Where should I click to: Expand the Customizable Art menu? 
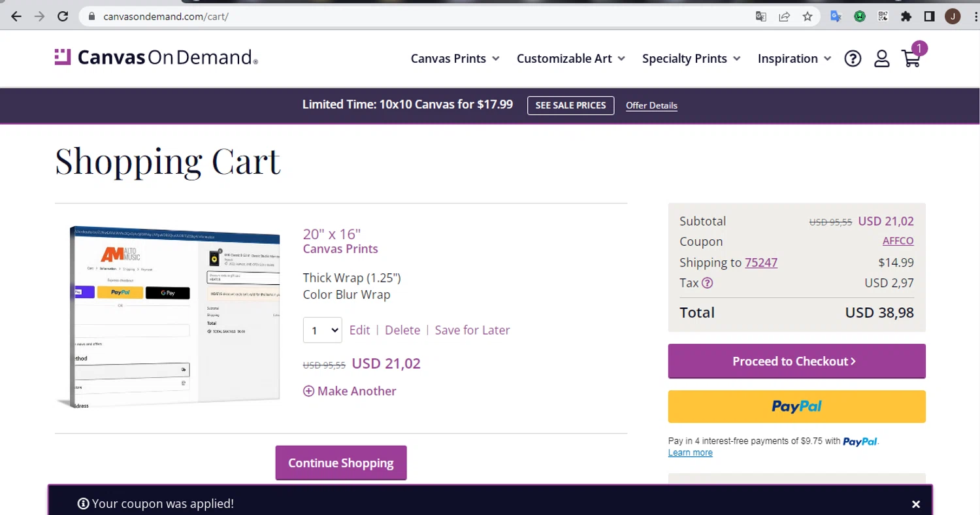pyautogui.click(x=570, y=59)
